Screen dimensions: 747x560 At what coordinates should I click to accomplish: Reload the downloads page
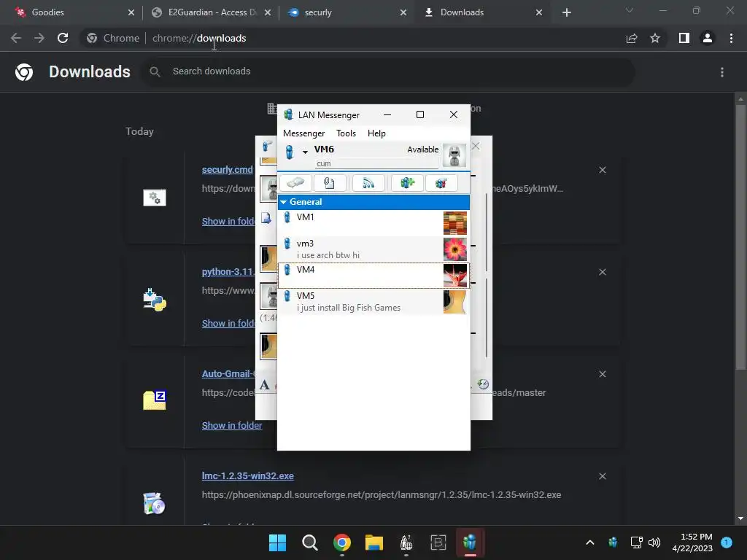tap(63, 38)
